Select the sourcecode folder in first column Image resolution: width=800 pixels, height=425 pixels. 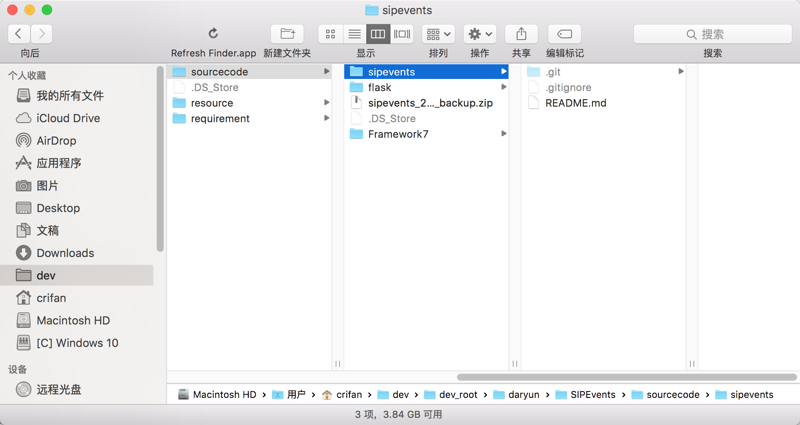point(249,71)
